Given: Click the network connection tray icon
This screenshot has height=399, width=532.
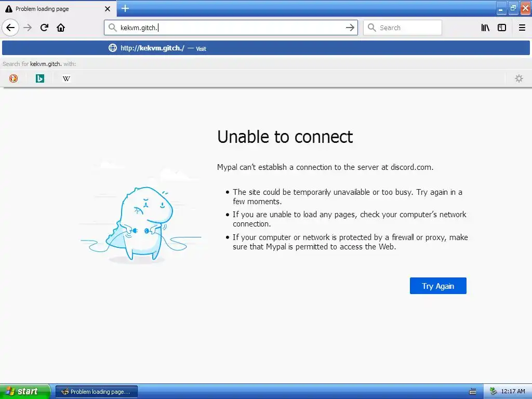Looking at the screenshot, I should click(493, 391).
